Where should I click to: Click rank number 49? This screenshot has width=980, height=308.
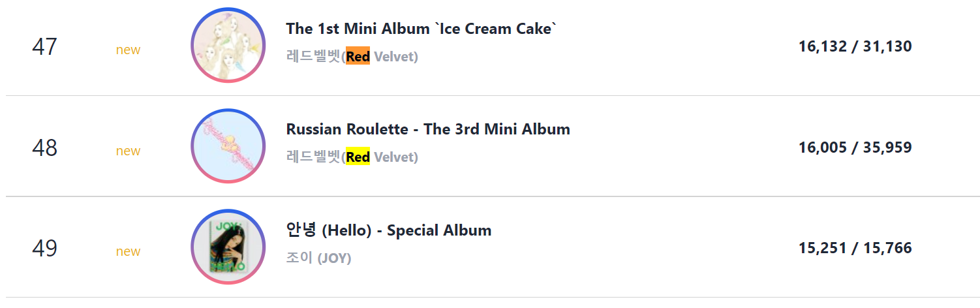(x=44, y=249)
